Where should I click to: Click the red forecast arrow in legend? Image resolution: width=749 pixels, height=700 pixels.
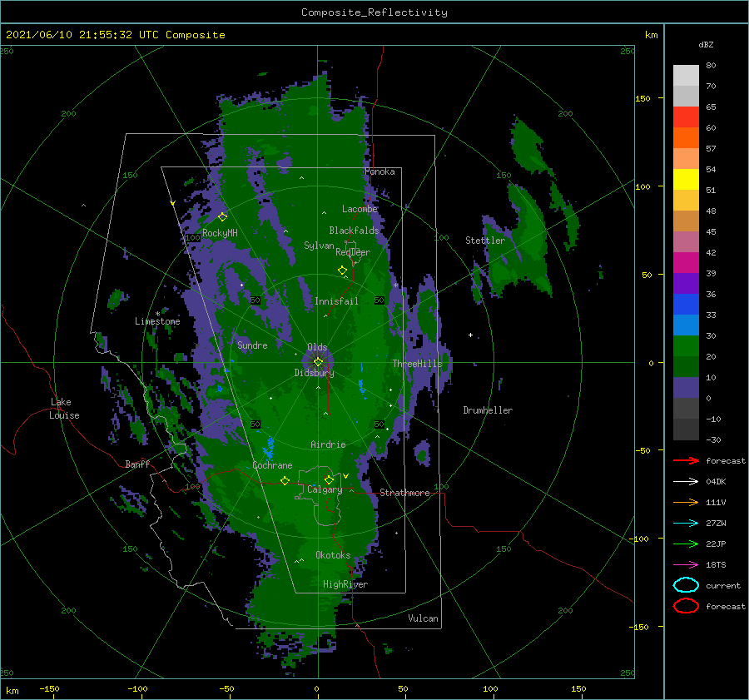(686, 460)
